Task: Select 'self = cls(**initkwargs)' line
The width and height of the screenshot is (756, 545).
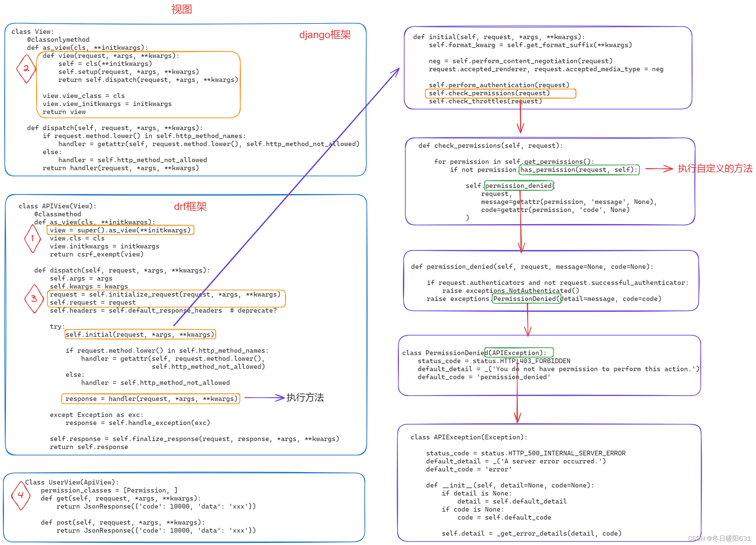Action: pos(105,64)
